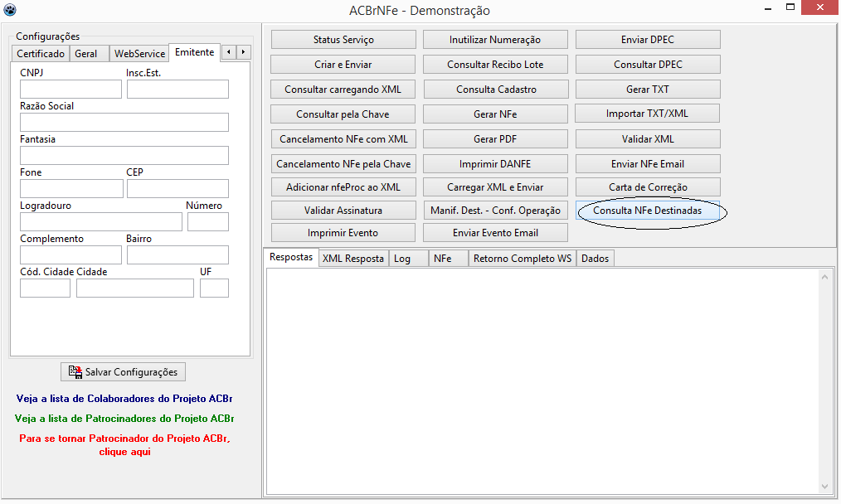Open the Patrocinadores do Projeto ACBr link
Screen dimensions: 841x504
(124, 419)
